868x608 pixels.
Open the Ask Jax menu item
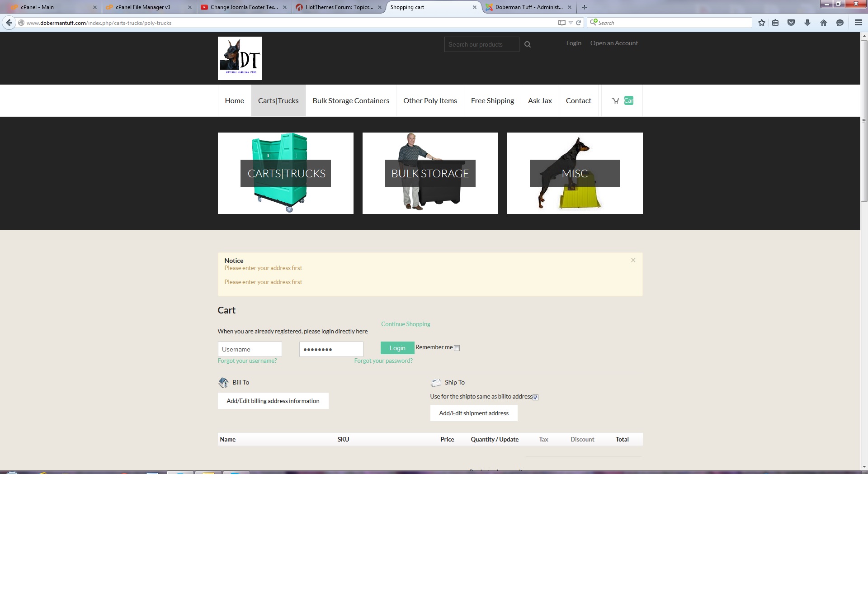(540, 100)
